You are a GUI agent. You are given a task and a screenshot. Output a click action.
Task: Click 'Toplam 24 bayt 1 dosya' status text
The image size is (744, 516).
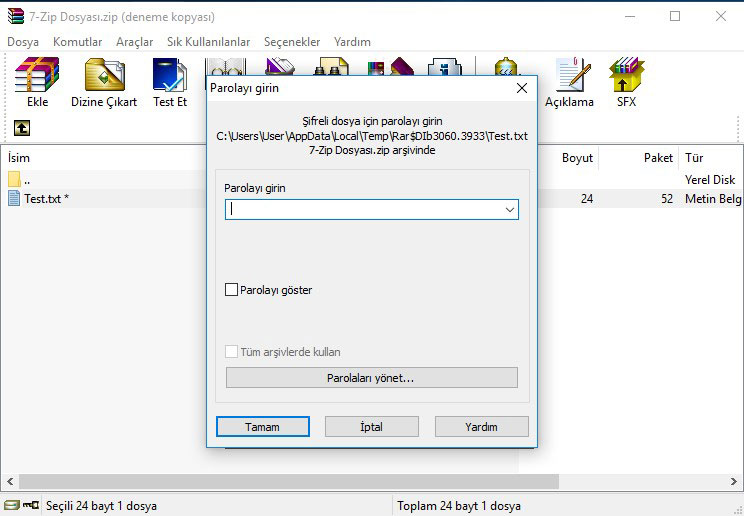[459, 506]
